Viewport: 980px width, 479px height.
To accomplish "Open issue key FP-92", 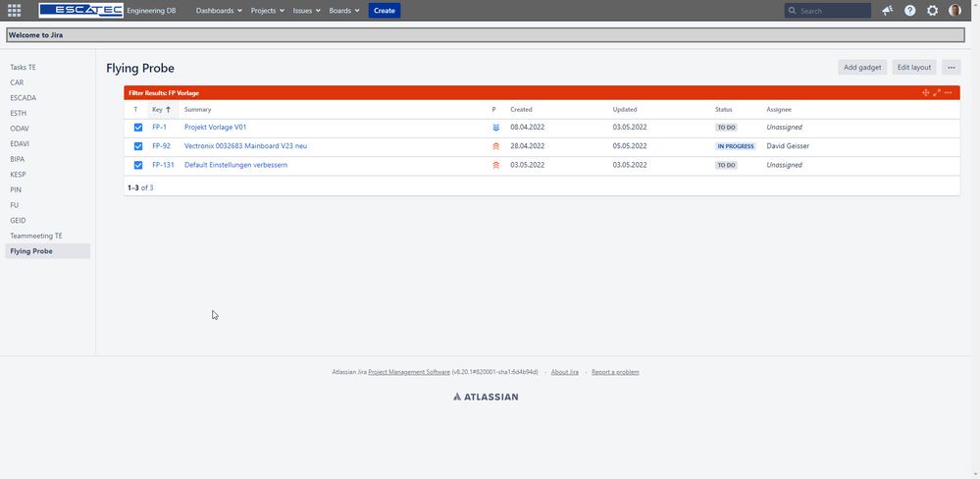I will pos(161,146).
